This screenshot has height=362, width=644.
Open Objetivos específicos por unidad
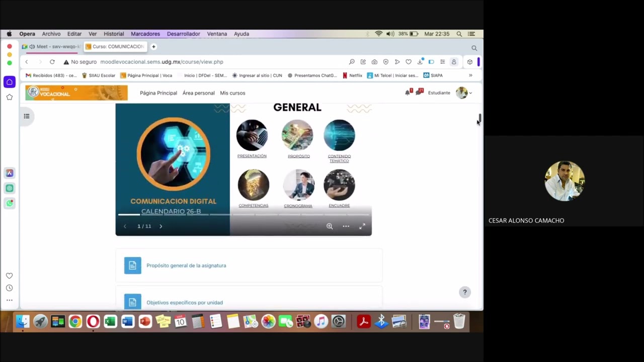pos(185,303)
